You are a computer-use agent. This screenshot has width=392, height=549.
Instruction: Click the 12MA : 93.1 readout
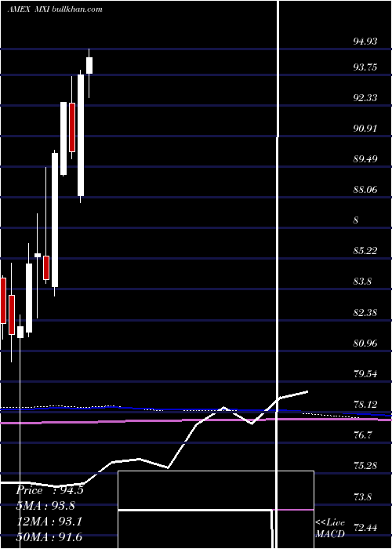pyautogui.click(x=49, y=522)
